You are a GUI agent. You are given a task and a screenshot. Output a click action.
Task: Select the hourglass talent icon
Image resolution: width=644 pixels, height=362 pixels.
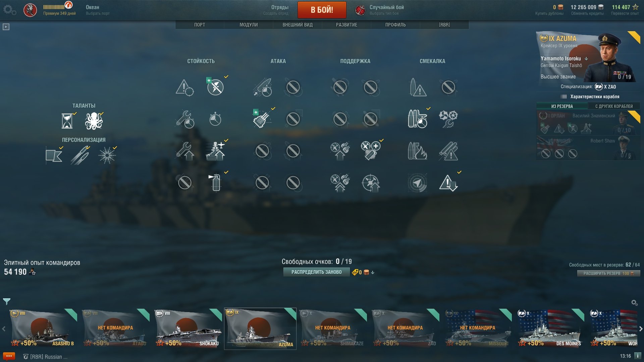(x=67, y=121)
